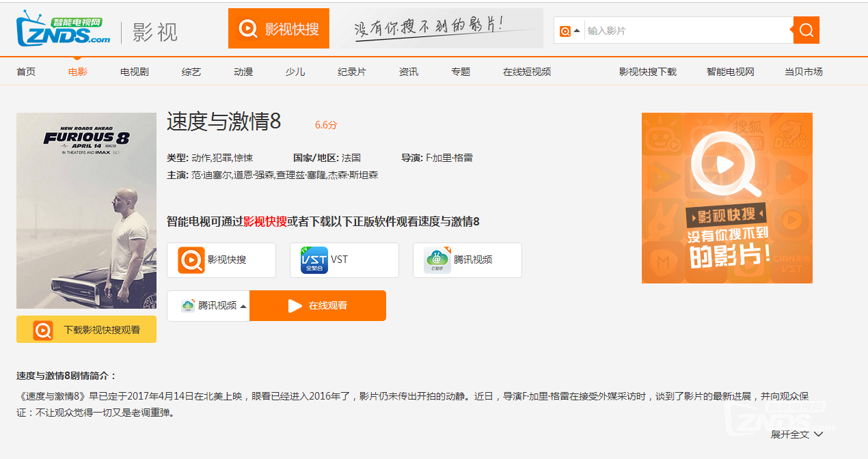Click the genre text 动作,犯罪,惊悚
Viewport: 868px width, 459px height.
[222, 158]
